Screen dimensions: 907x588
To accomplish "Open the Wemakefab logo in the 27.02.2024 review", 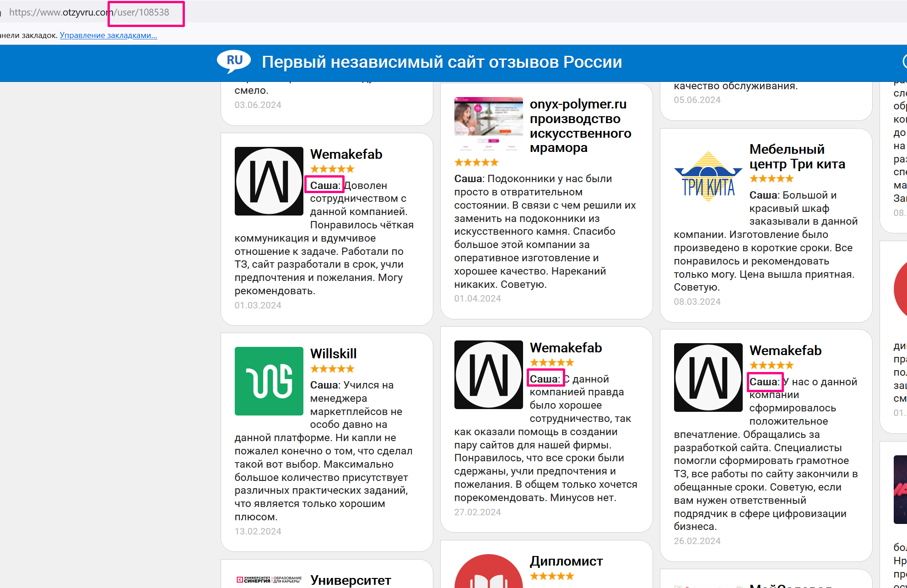I will (x=488, y=375).
